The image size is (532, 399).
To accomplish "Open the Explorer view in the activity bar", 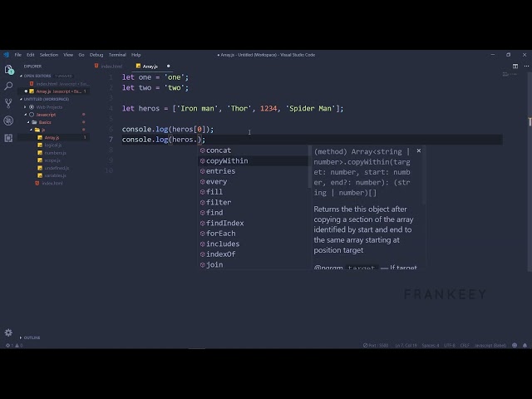I will coord(9,70).
